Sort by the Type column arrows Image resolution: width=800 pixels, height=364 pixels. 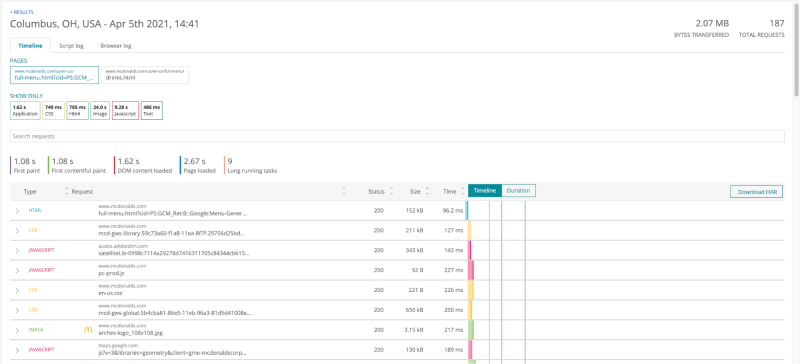(x=66, y=192)
